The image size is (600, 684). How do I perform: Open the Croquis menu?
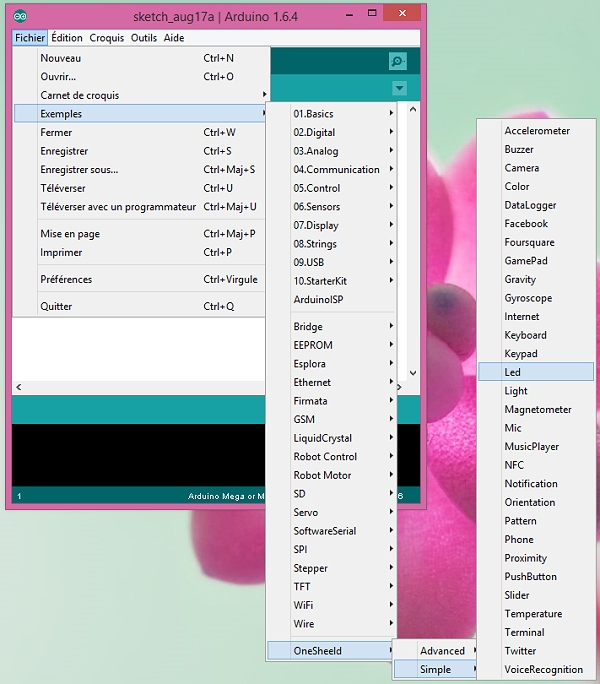[106, 38]
